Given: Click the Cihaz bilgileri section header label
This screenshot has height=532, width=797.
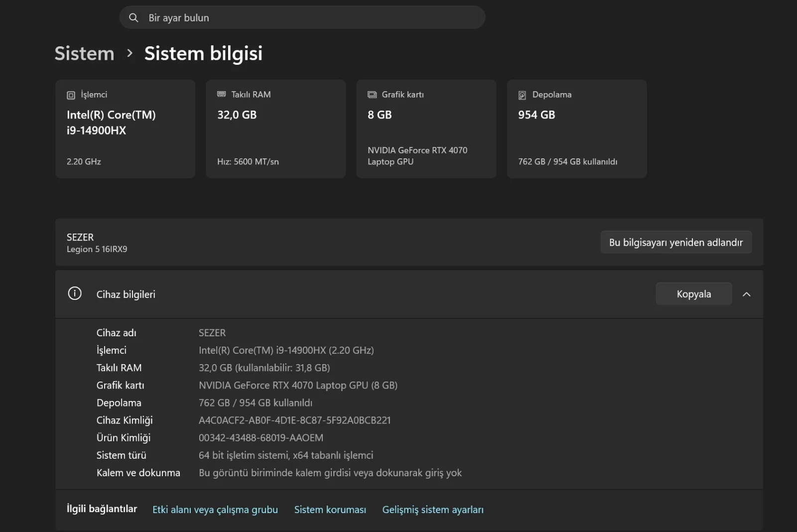Looking at the screenshot, I should (x=126, y=294).
